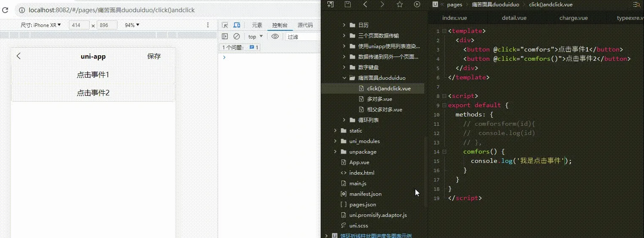
Task: Expand the 数字键盘 folder
Action: coord(344,67)
